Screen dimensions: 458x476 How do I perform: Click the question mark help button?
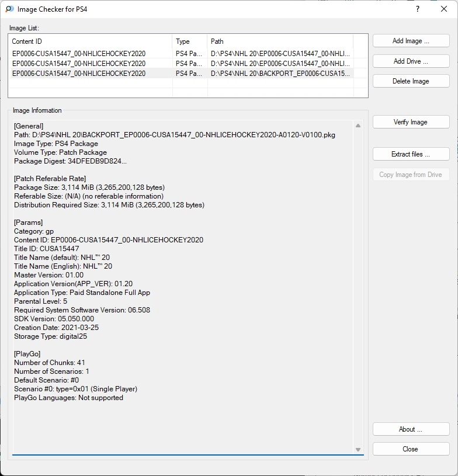(417, 9)
